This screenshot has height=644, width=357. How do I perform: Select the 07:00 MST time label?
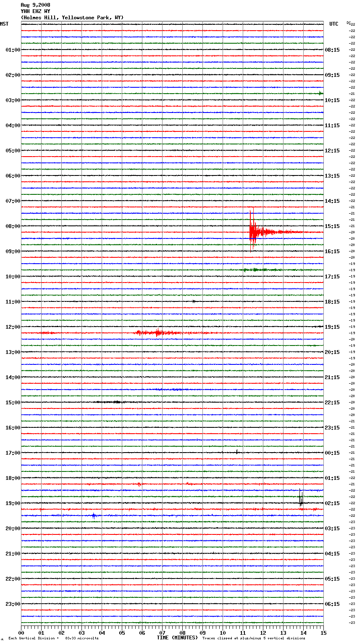coord(13,201)
